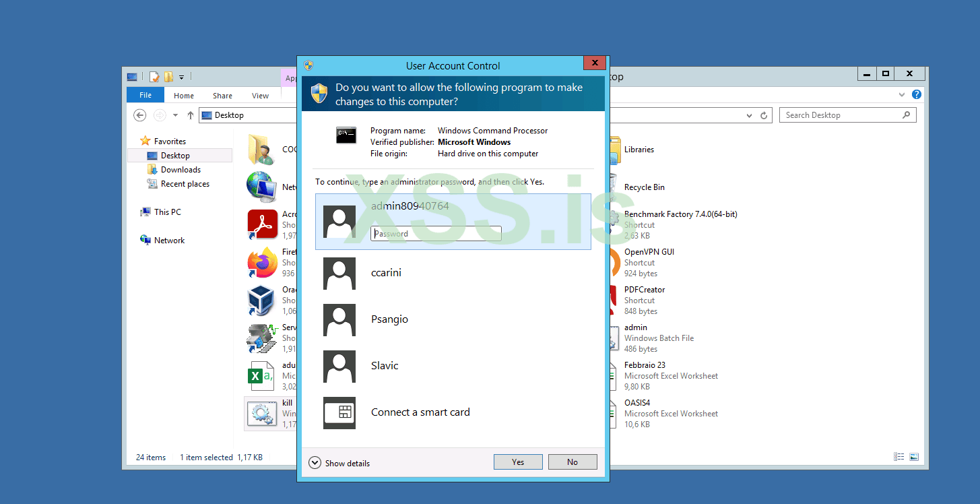Select the Server Manager shortcut icon

pos(263,338)
